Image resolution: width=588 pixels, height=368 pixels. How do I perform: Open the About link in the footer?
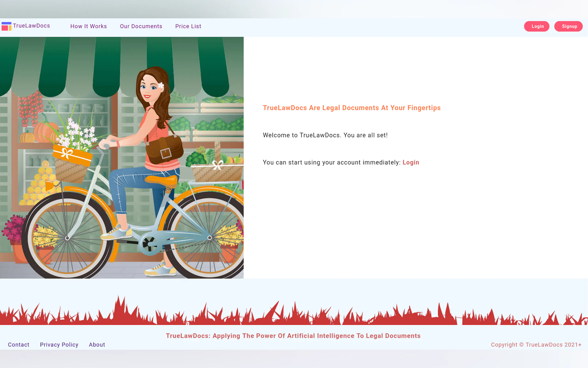point(97,345)
